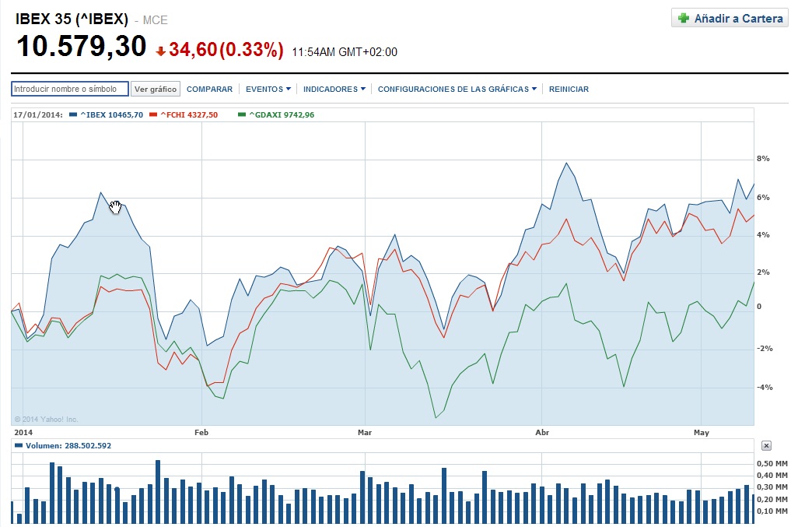Viewport: 812px width, 527px height.
Task: Click the red down arrow beside the change
Action: tap(160, 51)
